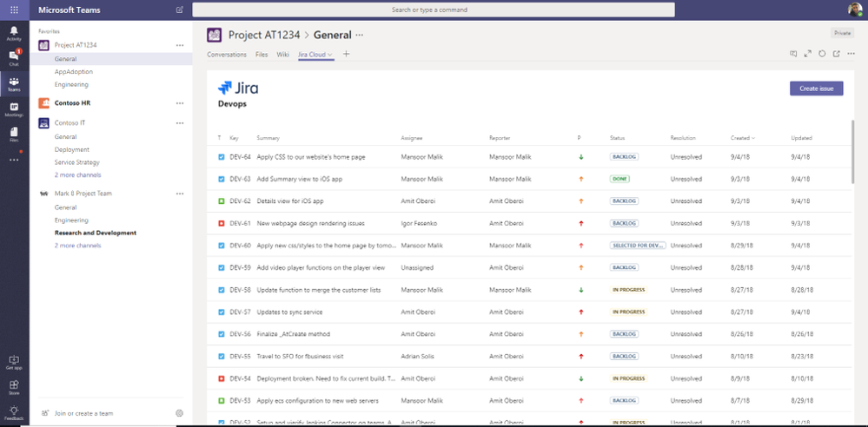Viewport: 868px width, 427px height.
Task: Open more apps ellipsis in left rail
Action: 15,160
